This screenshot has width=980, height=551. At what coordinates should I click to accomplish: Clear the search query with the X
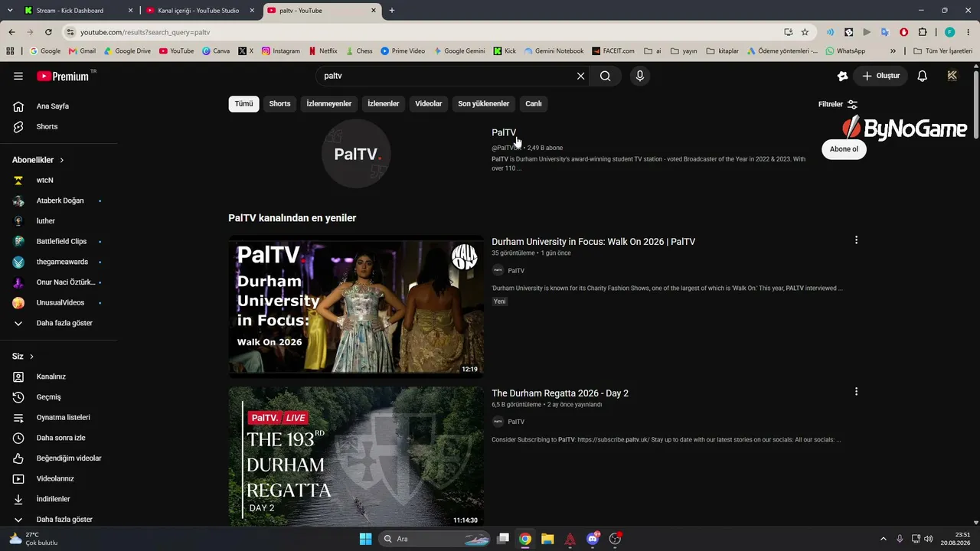[580, 76]
